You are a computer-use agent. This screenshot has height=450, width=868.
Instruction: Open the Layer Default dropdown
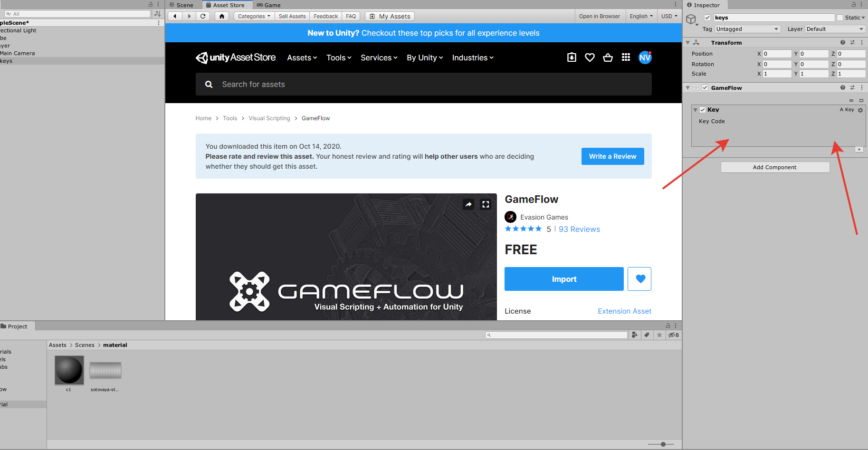835,29
